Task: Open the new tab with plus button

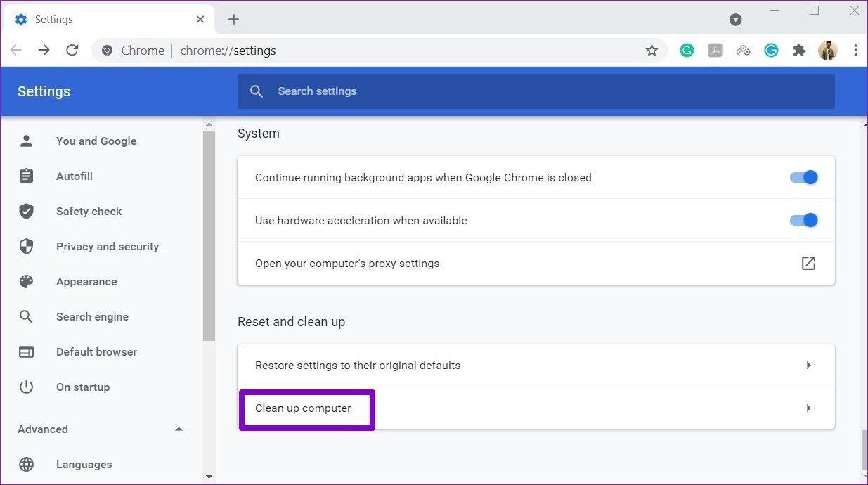Action: pyautogui.click(x=233, y=19)
